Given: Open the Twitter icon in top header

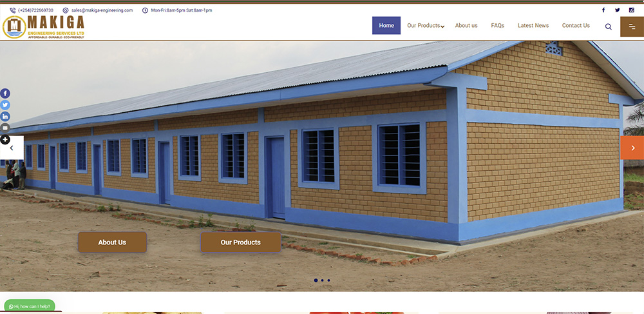Looking at the screenshot, I should pyautogui.click(x=618, y=10).
